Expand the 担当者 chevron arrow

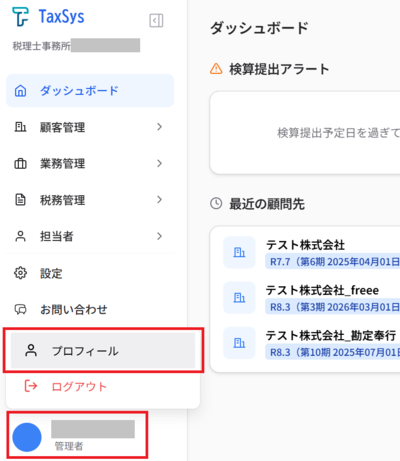(159, 236)
